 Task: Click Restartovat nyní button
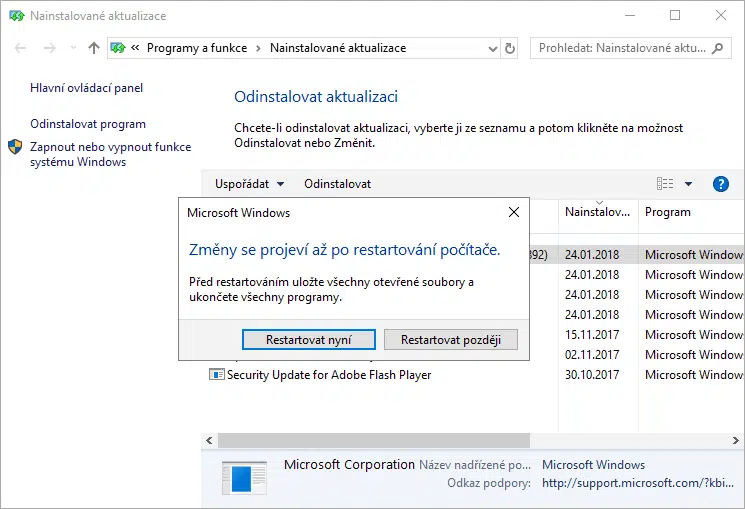tap(308, 339)
